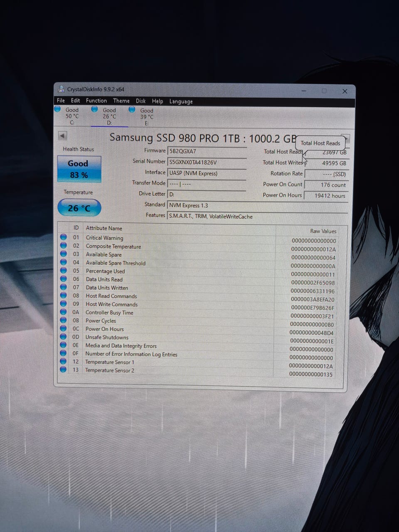This screenshot has width=399, height=532.
Task: Open the Help menu
Action: click(x=158, y=101)
